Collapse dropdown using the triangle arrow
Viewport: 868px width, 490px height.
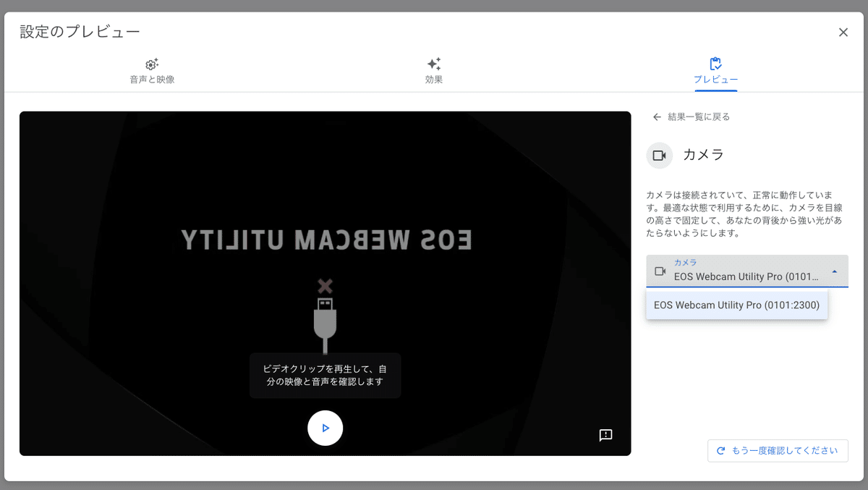834,271
